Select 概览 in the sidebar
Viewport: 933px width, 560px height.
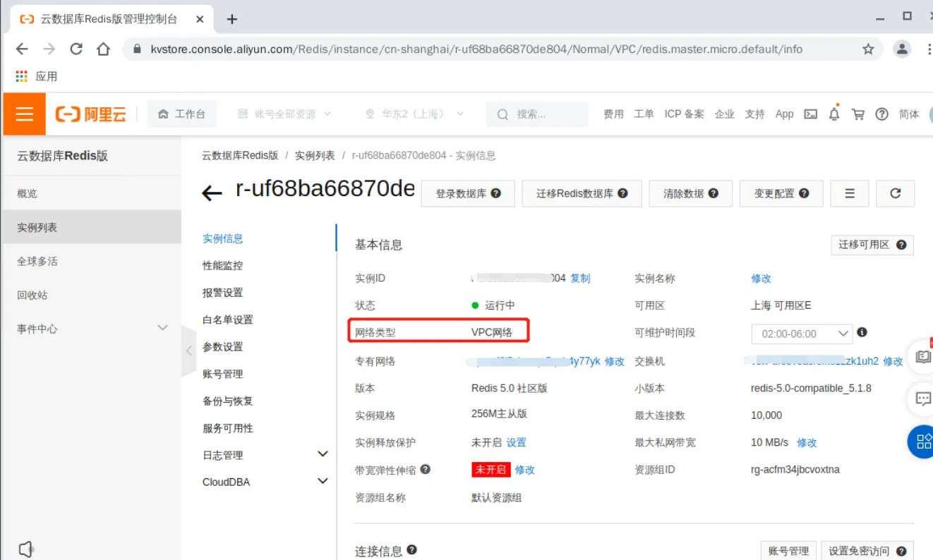[92, 193]
